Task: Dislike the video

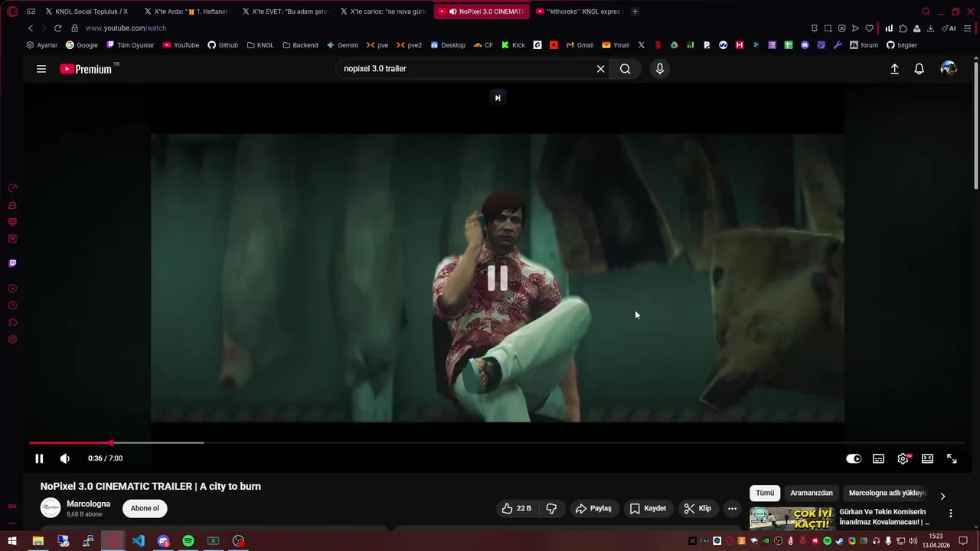Action: pos(551,508)
